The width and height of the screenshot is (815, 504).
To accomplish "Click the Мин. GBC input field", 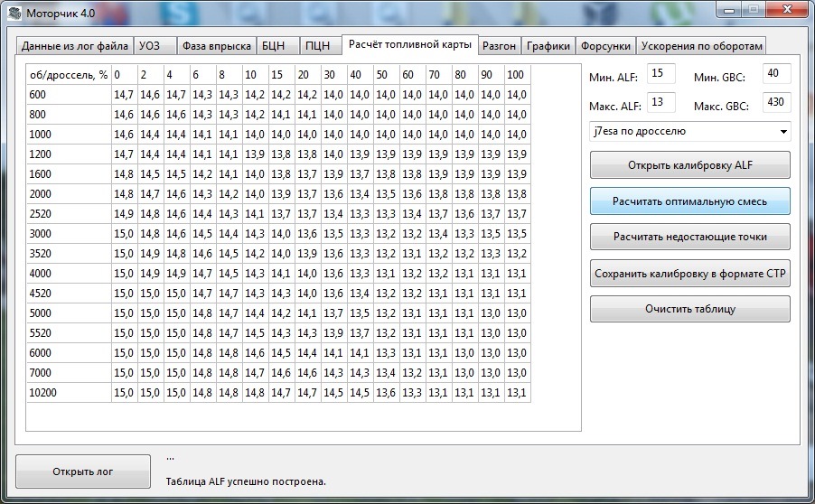I will click(x=776, y=73).
